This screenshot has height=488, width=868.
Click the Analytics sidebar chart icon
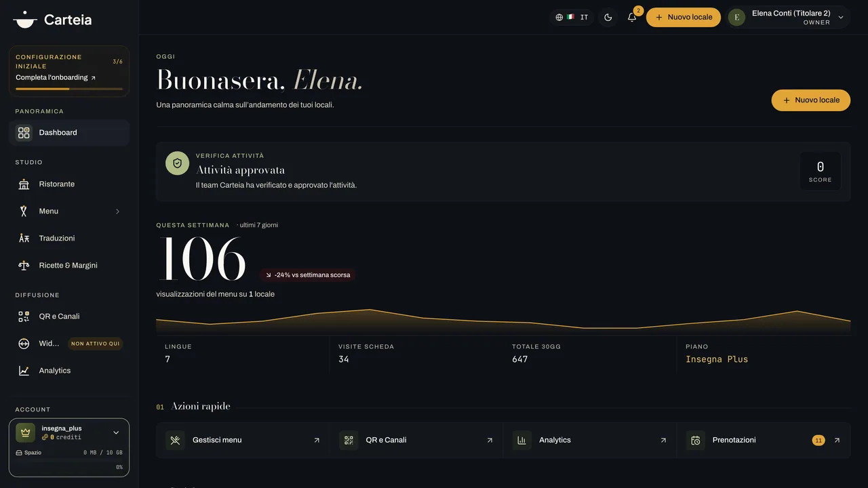[24, 371]
